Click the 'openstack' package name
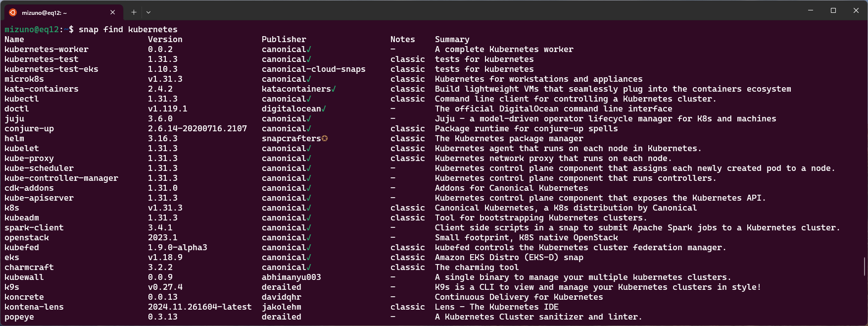Image resolution: width=868 pixels, height=326 pixels. coord(27,238)
